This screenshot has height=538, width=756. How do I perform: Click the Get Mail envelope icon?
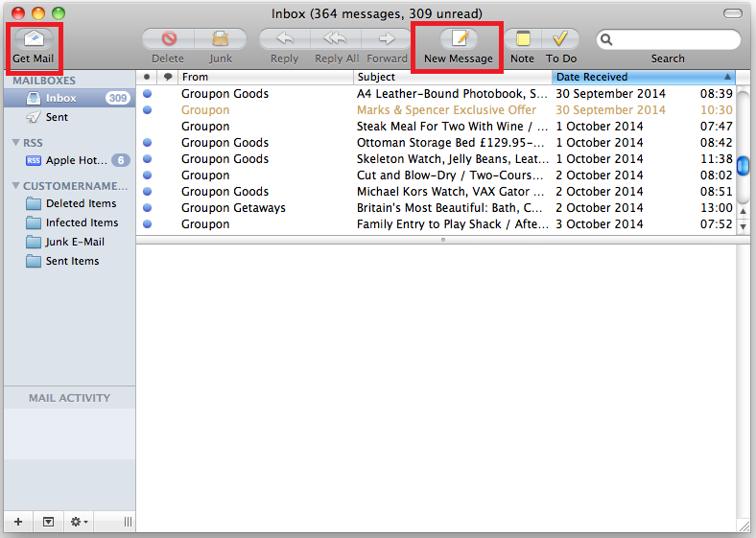[34, 39]
